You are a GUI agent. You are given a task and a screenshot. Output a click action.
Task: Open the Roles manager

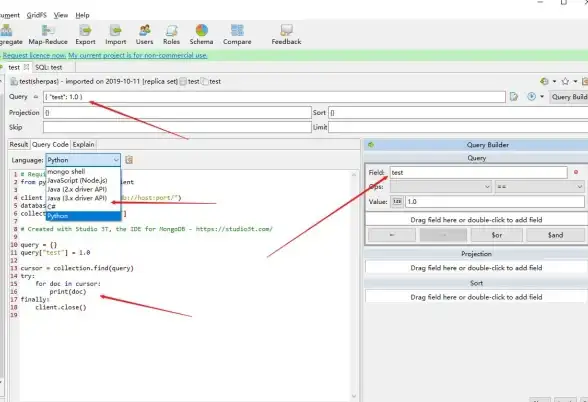coord(171,34)
